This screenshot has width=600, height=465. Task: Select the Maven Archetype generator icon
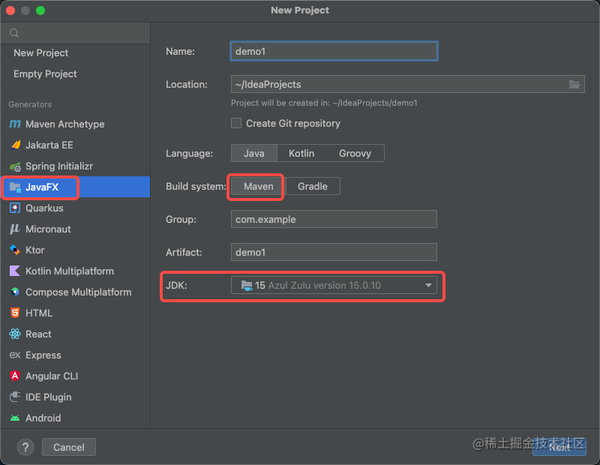[x=15, y=124]
